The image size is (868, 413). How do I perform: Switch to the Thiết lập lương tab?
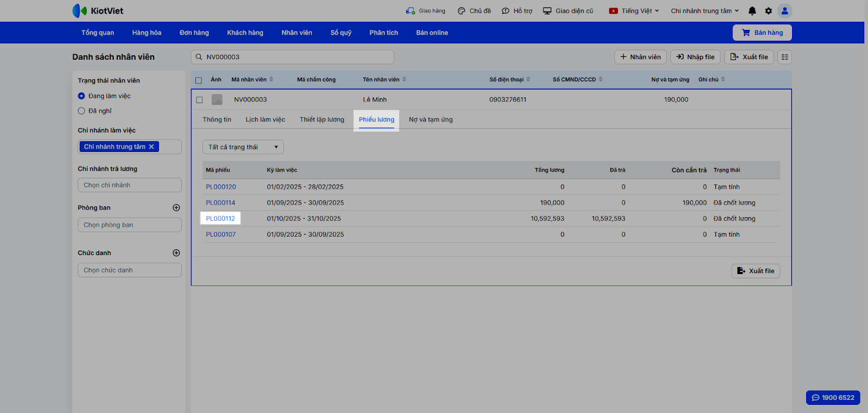[322, 119]
